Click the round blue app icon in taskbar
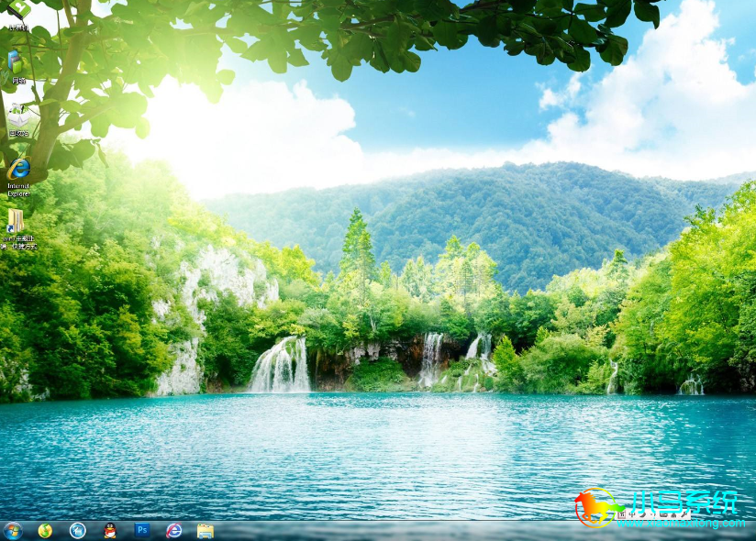The width and height of the screenshot is (756, 541). 77,530
